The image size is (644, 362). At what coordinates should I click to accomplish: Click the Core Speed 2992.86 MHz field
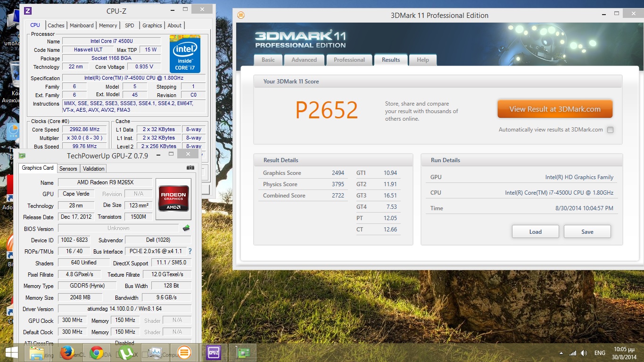pos(85,130)
